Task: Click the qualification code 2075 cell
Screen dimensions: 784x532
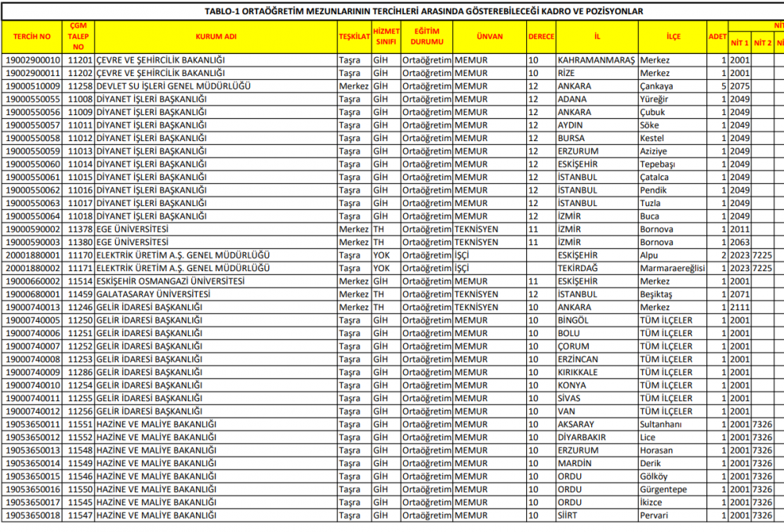Action: pyautogui.click(x=739, y=86)
